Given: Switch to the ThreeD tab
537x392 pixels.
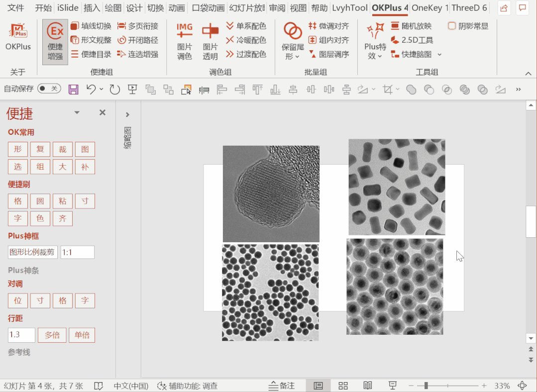Looking at the screenshot, I should coord(469,8).
